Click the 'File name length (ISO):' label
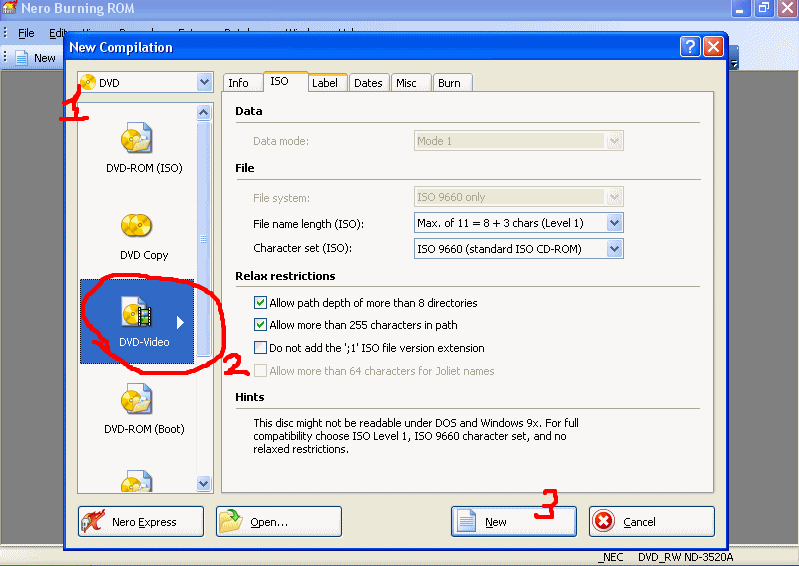The width and height of the screenshot is (799, 566). (308, 224)
